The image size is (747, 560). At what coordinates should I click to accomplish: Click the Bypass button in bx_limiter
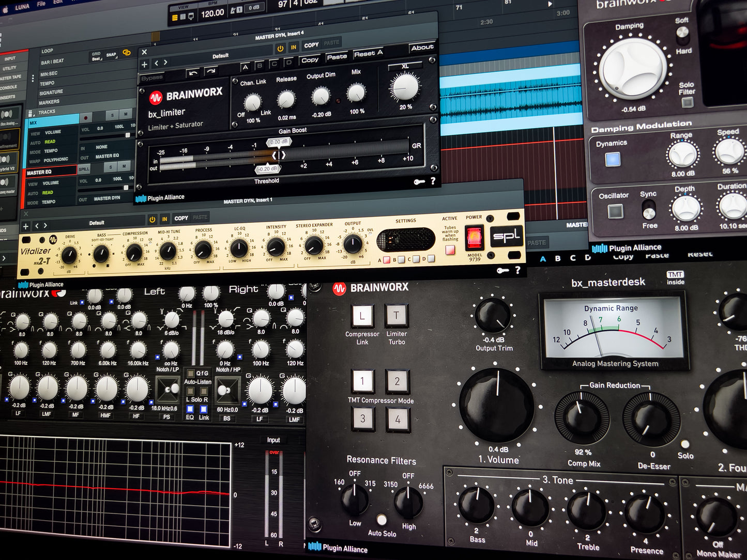pyautogui.click(x=152, y=78)
